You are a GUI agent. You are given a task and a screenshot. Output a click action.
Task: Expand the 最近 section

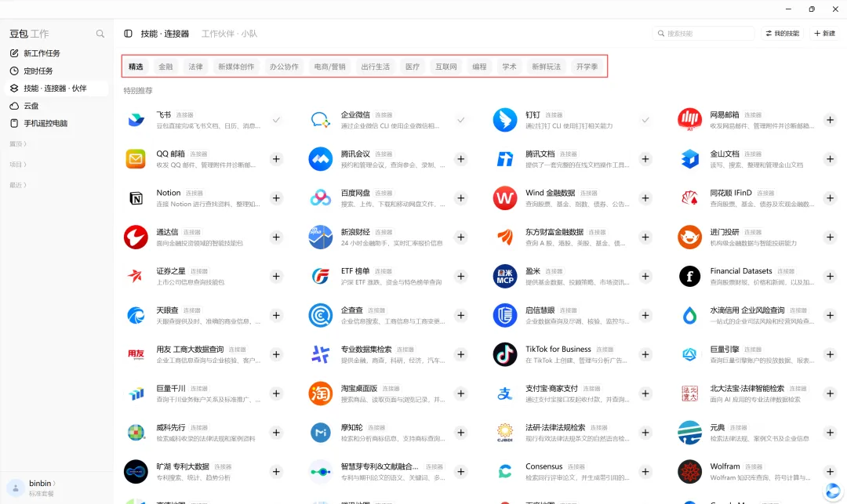pyautogui.click(x=18, y=185)
